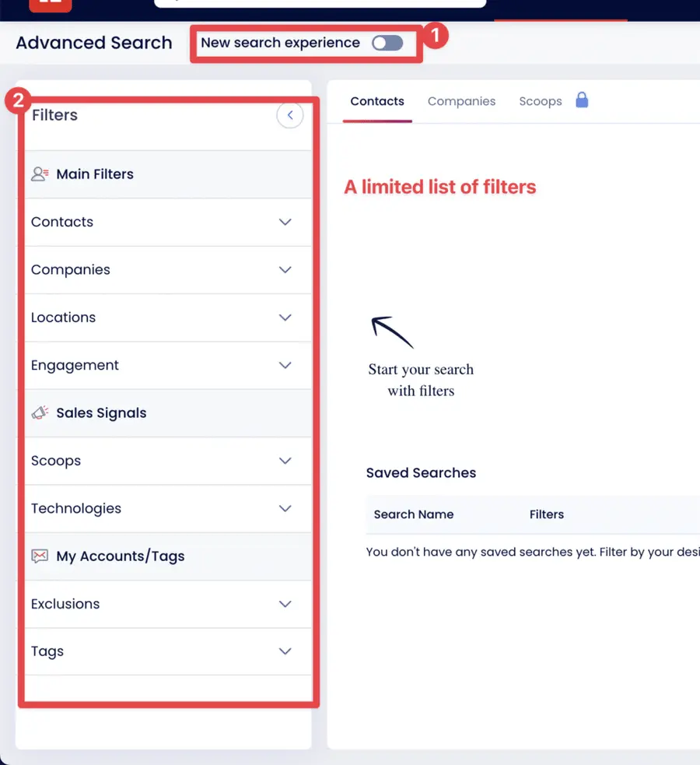Expand the Locations filter section

coord(285,318)
